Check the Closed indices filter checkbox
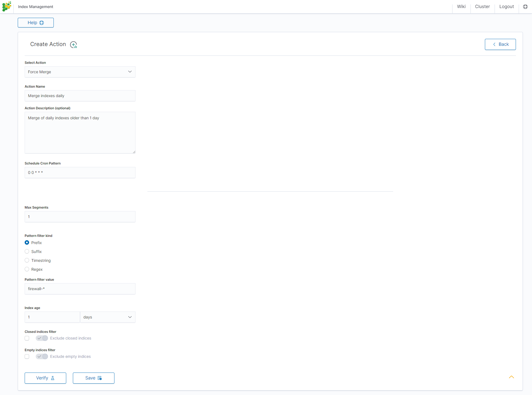The image size is (532, 395). [x=27, y=338]
